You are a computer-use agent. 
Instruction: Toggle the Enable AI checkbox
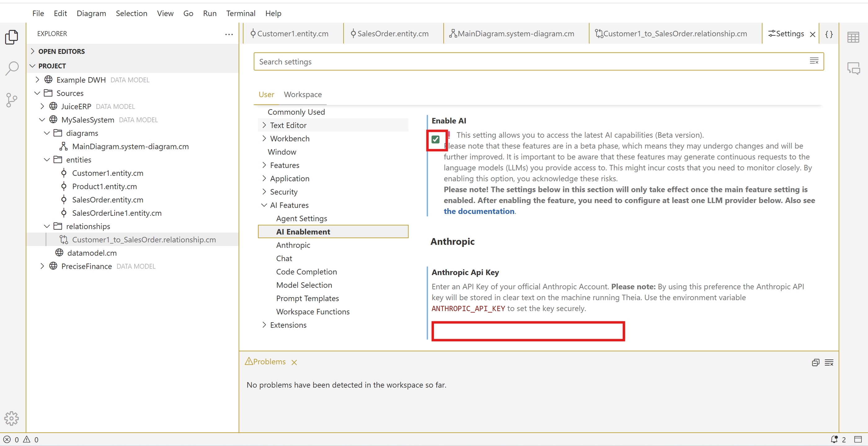(x=435, y=140)
